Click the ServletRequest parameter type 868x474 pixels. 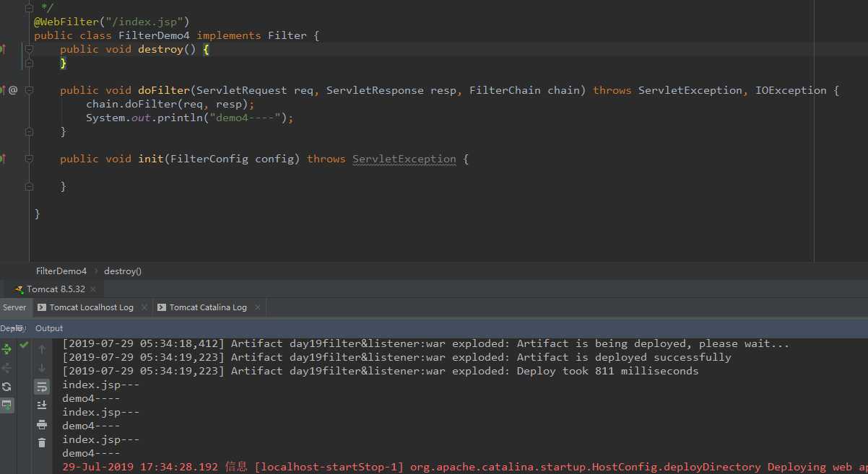click(242, 90)
